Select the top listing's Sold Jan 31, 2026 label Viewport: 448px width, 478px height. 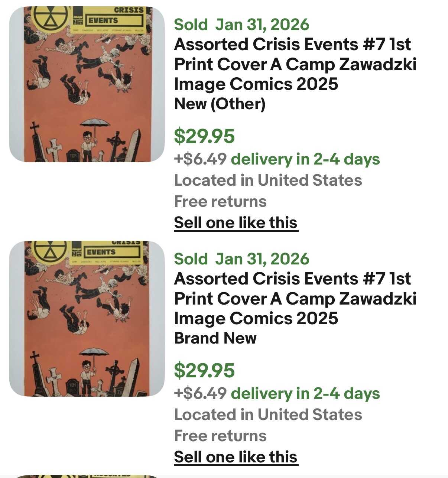241,25
